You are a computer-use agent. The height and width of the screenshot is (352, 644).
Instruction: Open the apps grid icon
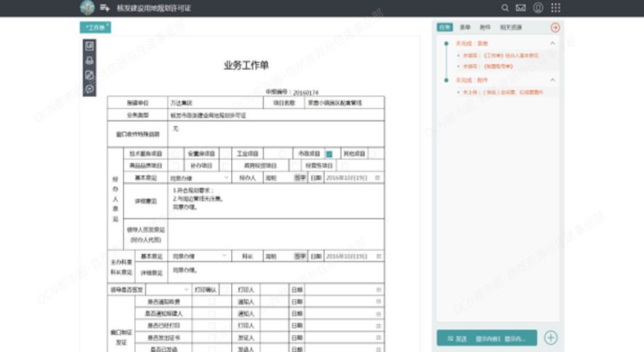pos(556,8)
